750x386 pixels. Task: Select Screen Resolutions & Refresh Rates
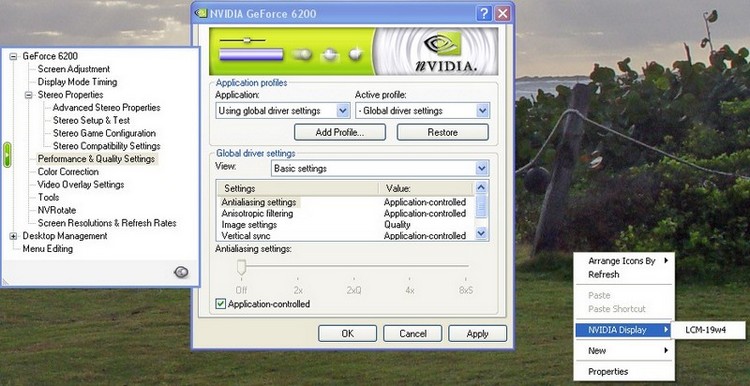(107, 223)
